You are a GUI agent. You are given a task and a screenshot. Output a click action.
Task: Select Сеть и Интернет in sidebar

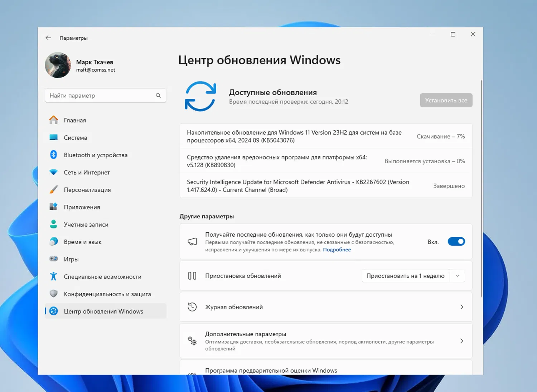tap(106, 172)
